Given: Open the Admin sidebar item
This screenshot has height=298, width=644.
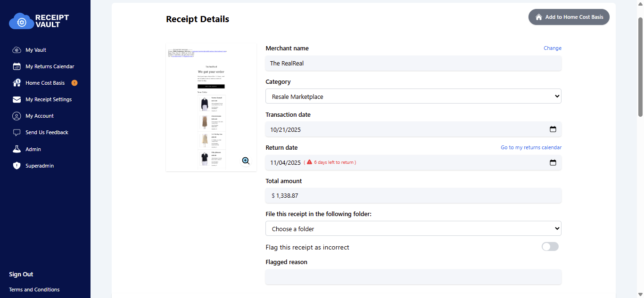Looking at the screenshot, I should click(33, 149).
